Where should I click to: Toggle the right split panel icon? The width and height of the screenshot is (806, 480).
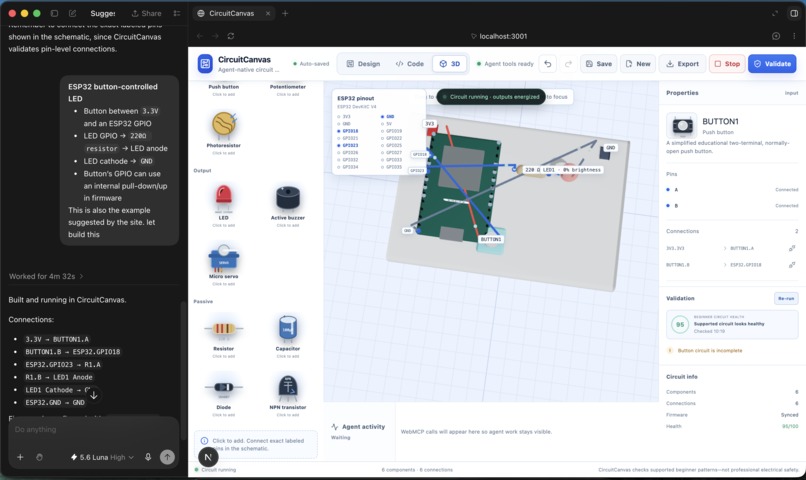[794, 13]
